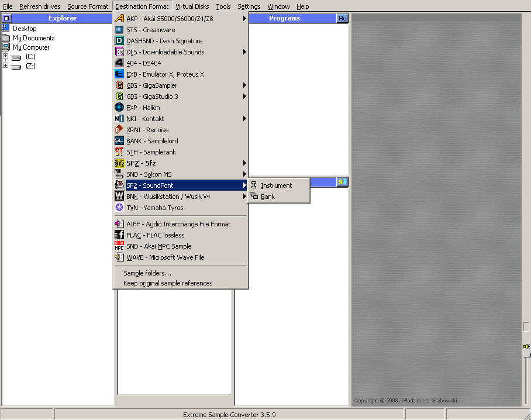The width and height of the screenshot is (531, 420).
Task: Click the Explorer panel header square icon
Action: pyautogui.click(x=6, y=18)
